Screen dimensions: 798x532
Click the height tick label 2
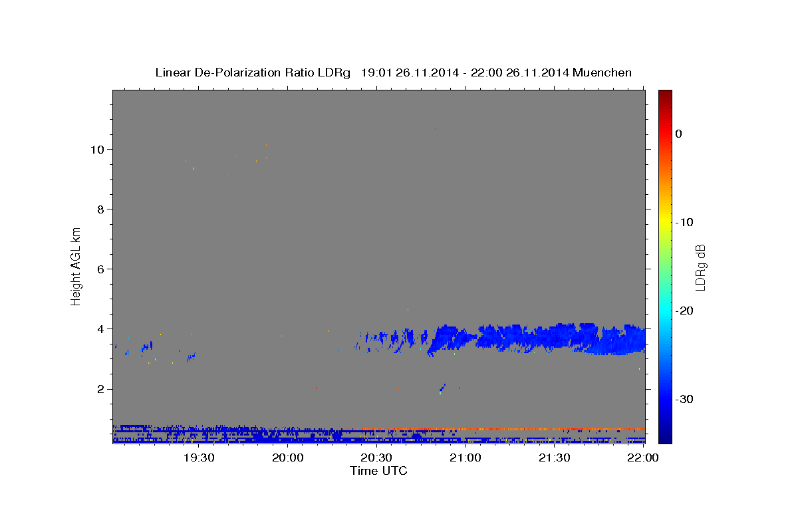click(102, 389)
